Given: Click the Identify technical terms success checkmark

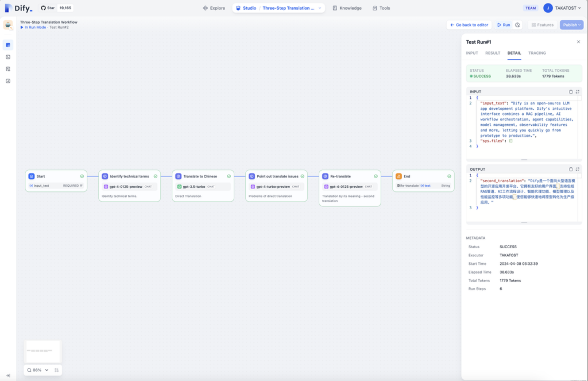Looking at the screenshot, I should pos(155,176).
